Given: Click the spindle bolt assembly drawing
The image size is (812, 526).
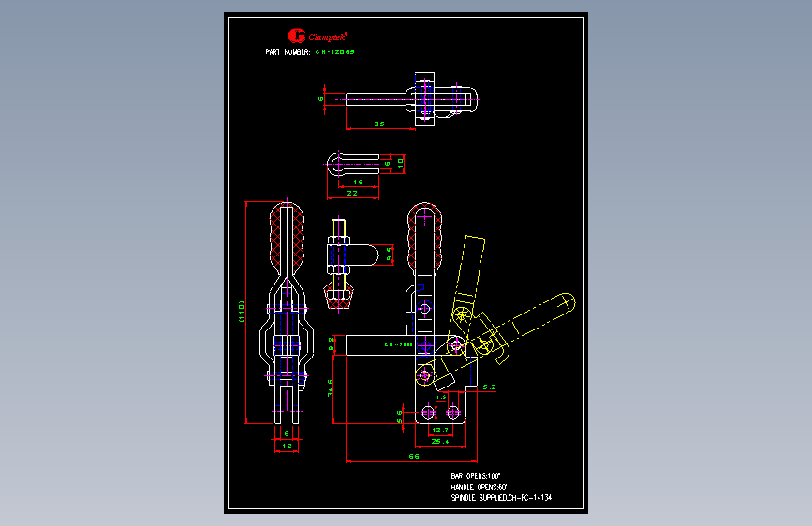Looking at the screenshot, I should click(339, 266).
